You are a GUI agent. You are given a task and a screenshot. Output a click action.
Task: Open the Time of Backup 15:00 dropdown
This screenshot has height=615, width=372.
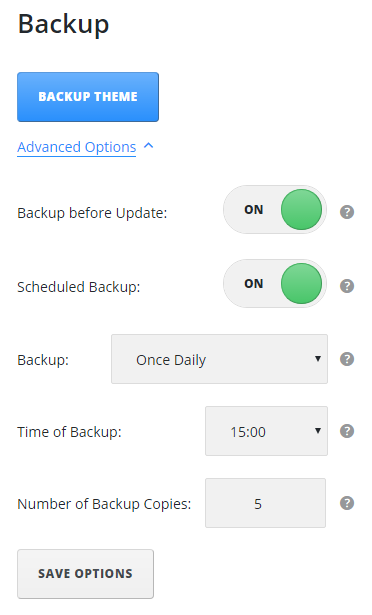266,431
